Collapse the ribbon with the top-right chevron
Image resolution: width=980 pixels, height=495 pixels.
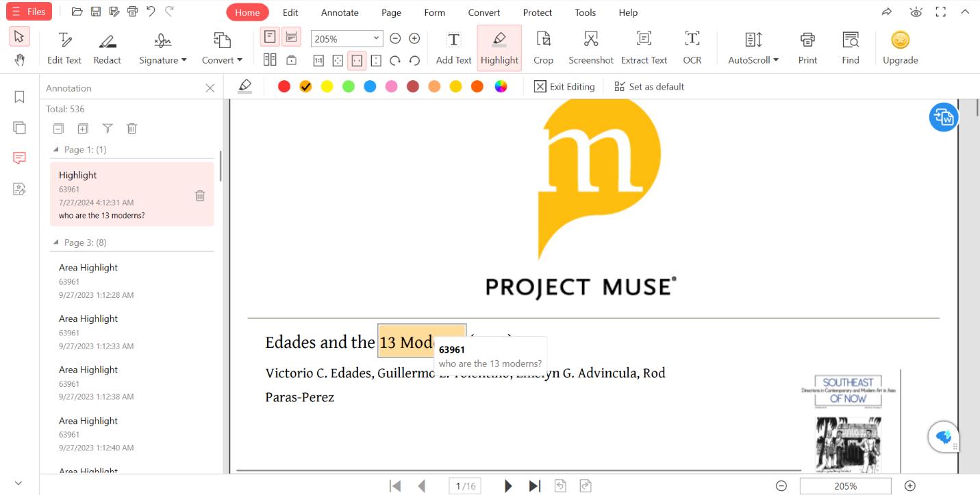964,12
